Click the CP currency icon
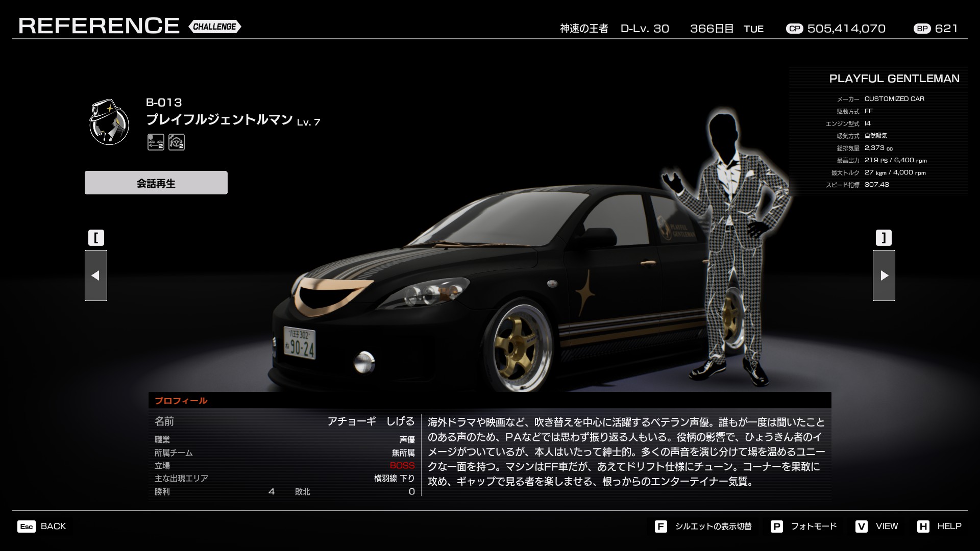Viewport: 980px width, 551px height. coord(794,29)
